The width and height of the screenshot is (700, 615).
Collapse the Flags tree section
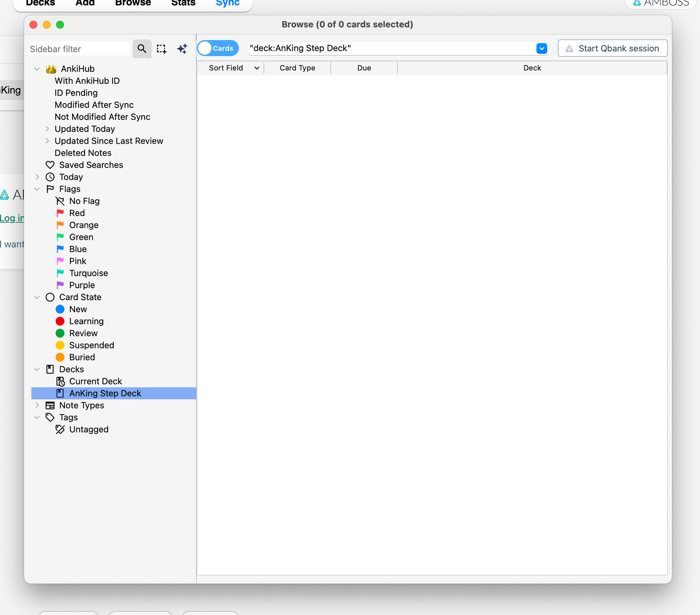point(37,189)
